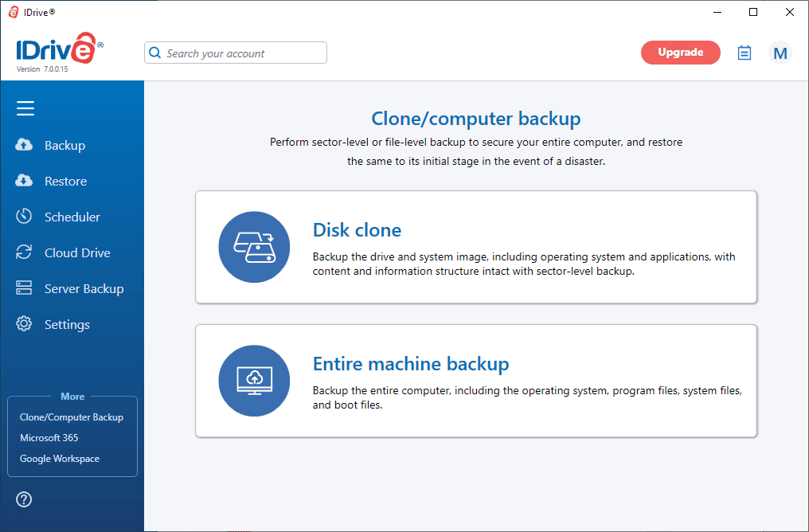Click the Version 7.0.0.15 text

(x=42, y=69)
